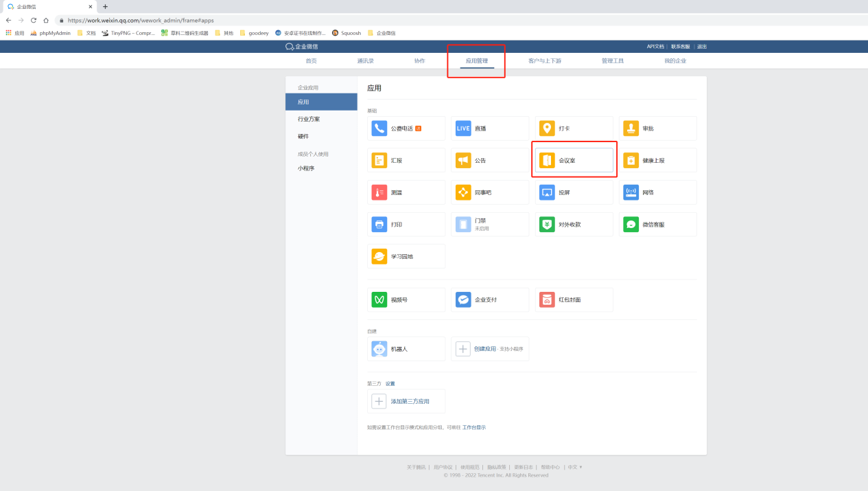The image size is (868, 491).
Task: Open the 隐私政策 footer link
Action: coord(497,467)
